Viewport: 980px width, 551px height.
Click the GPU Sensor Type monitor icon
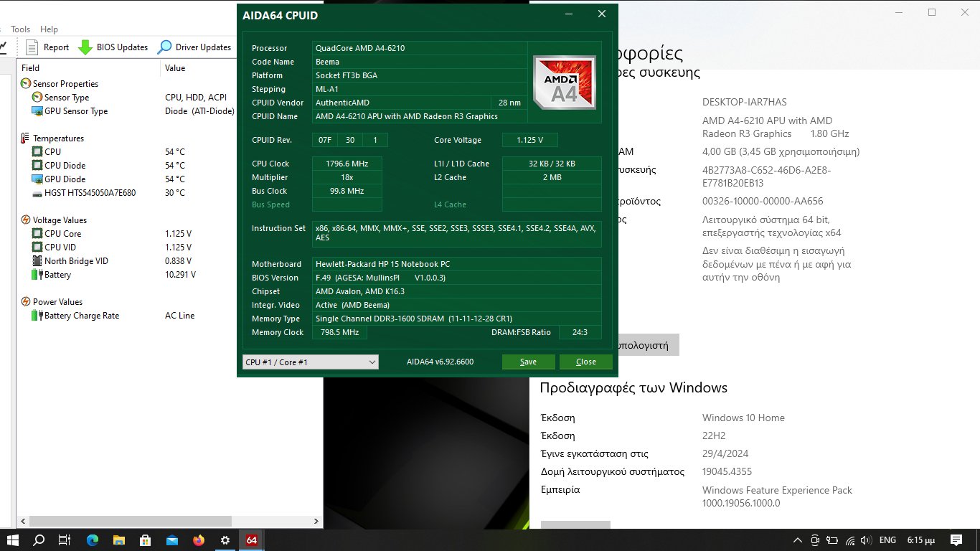point(37,111)
